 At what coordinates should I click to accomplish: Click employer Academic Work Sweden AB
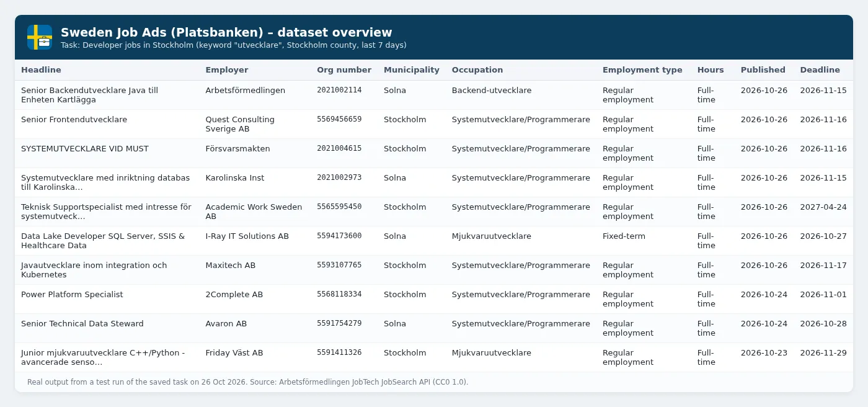tap(254, 212)
